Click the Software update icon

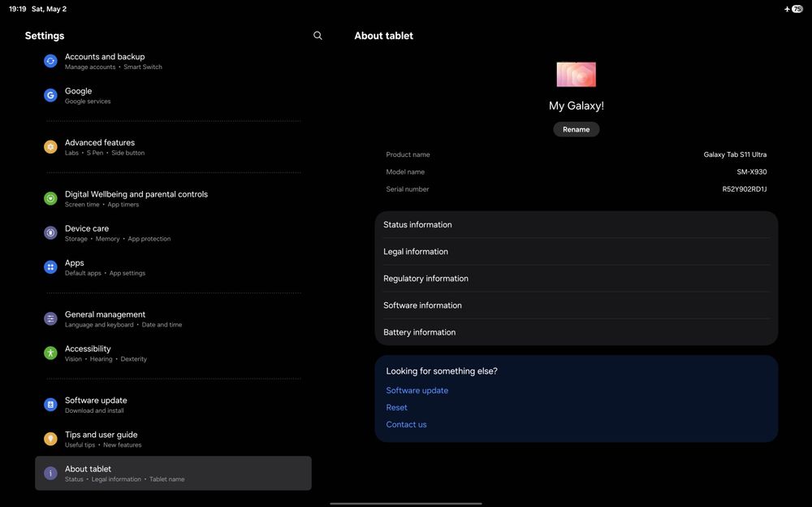point(50,405)
